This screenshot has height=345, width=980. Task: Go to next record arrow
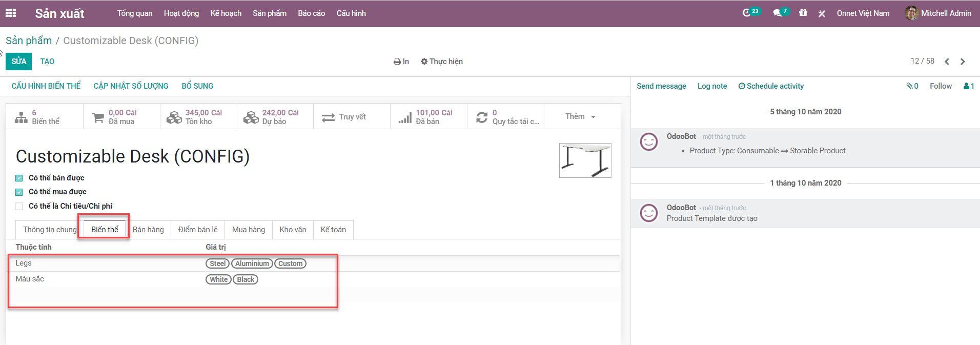point(963,62)
